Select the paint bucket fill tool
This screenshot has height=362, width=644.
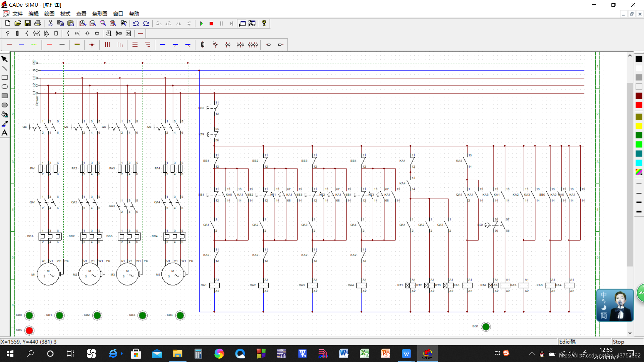point(5,114)
